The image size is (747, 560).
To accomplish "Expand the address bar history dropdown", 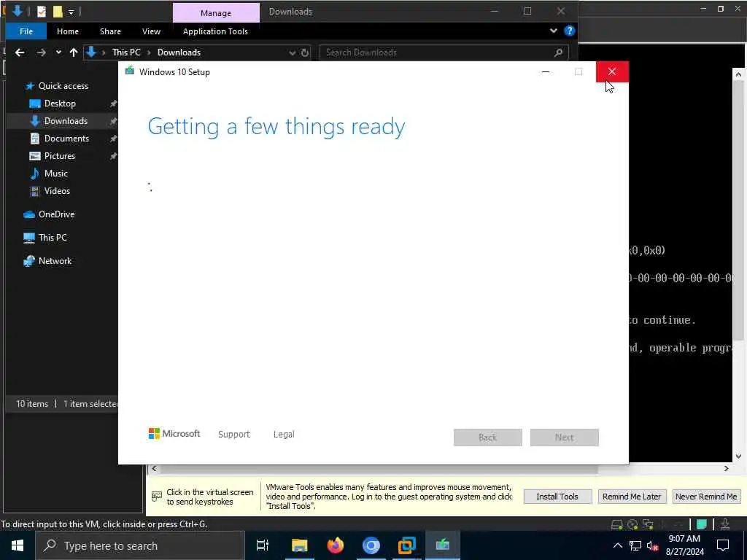I will pyautogui.click(x=292, y=52).
